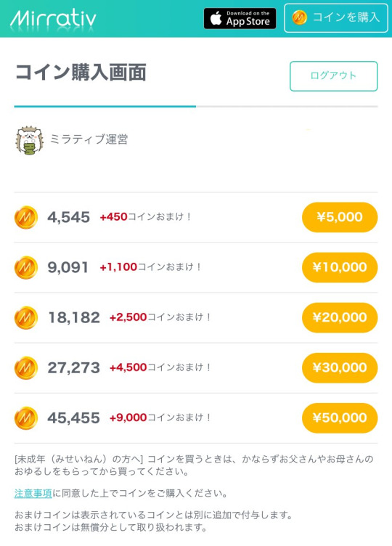Buy coins with the ¥5,000 button
The height and width of the screenshot is (546, 392).
pyautogui.click(x=340, y=217)
